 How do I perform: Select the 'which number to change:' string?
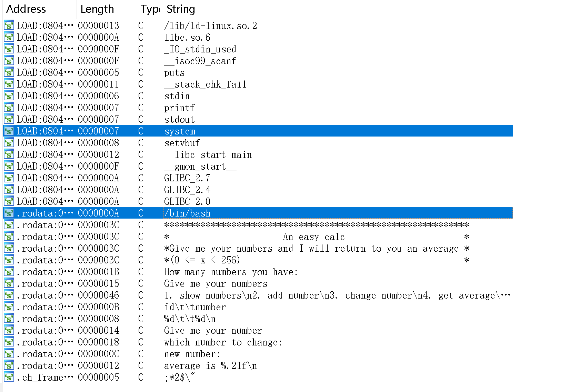tap(223, 342)
